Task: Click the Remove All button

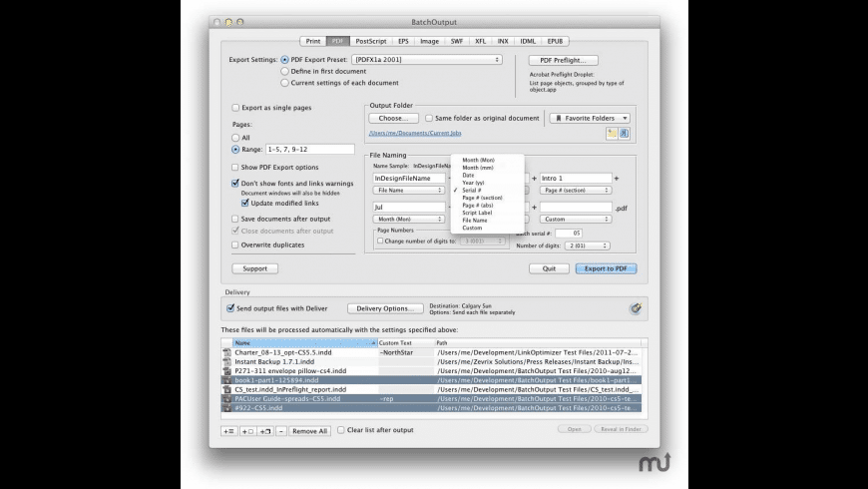Action: point(309,431)
